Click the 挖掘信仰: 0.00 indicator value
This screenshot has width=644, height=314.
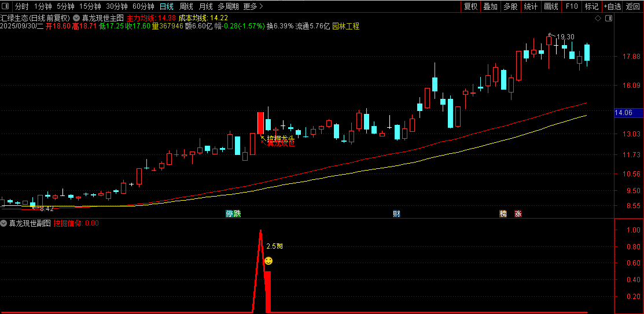pos(76,223)
